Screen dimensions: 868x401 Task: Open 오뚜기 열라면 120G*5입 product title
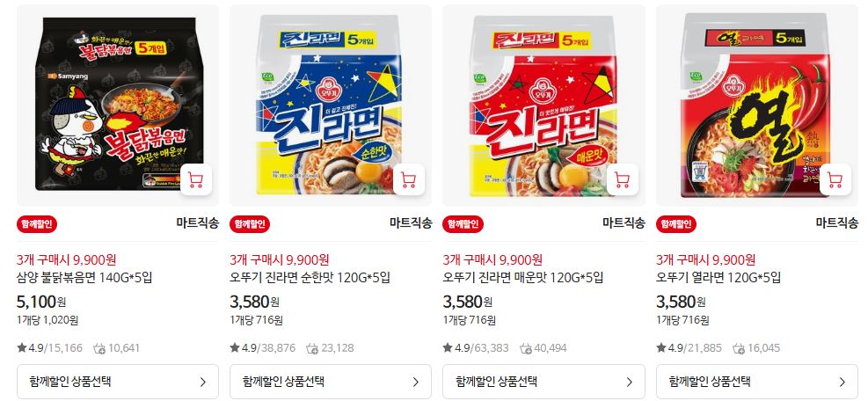(718, 278)
